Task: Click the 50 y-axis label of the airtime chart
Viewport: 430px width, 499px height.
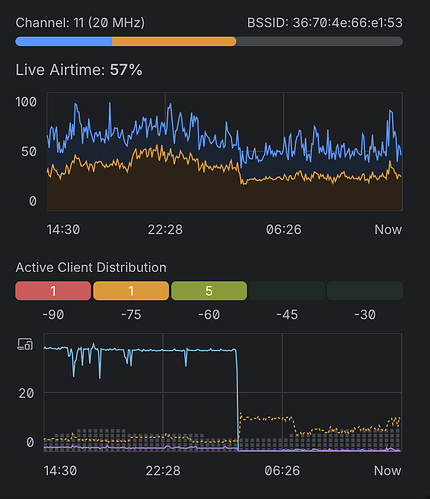Action: (29, 152)
